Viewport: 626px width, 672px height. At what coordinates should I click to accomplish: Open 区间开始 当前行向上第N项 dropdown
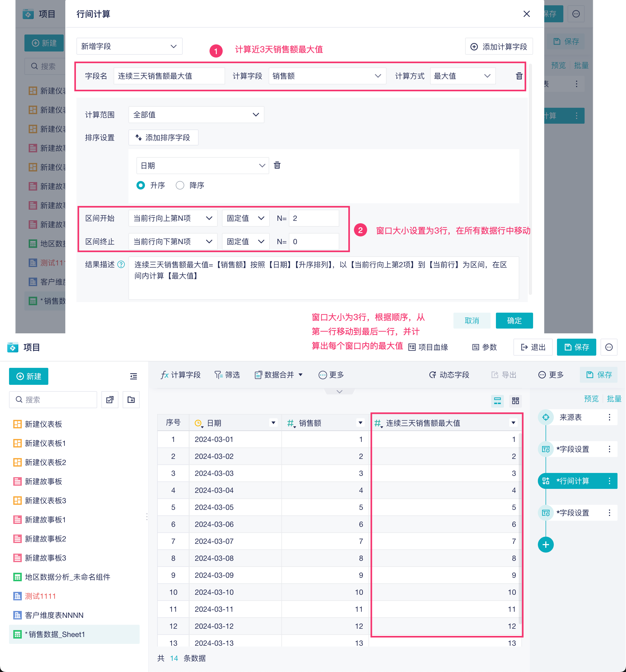point(173,218)
